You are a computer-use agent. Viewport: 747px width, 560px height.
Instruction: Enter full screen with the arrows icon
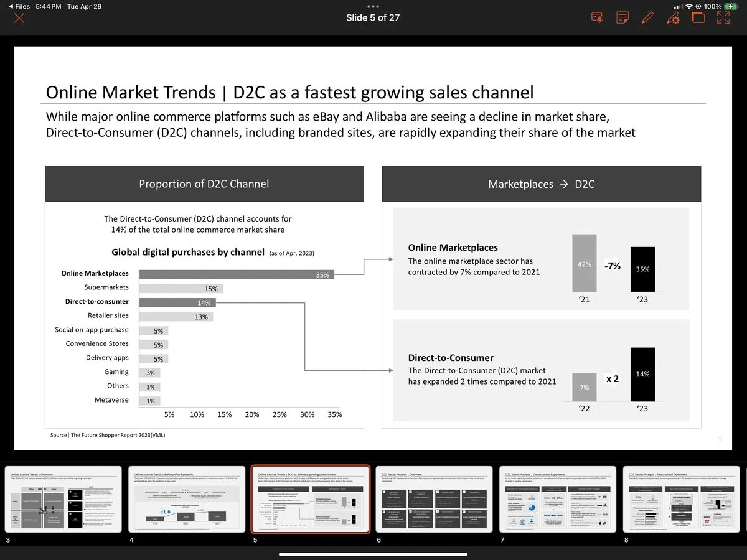click(x=723, y=18)
